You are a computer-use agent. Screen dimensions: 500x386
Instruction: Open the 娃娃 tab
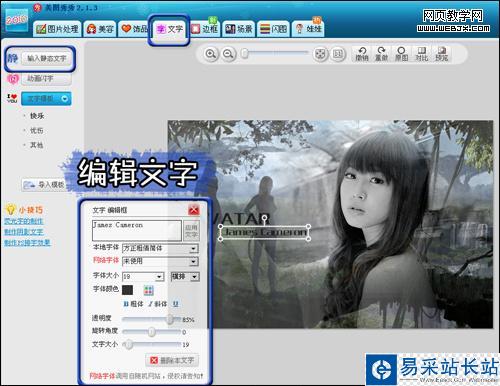click(309, 29)
